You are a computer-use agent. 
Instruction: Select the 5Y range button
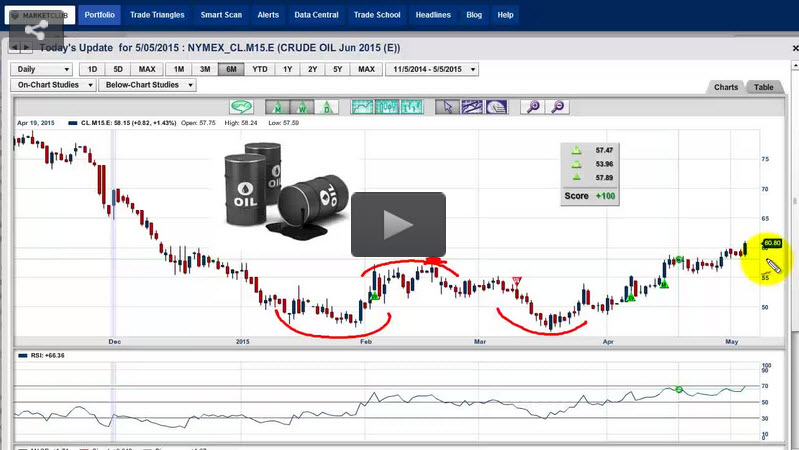(337, 69)
